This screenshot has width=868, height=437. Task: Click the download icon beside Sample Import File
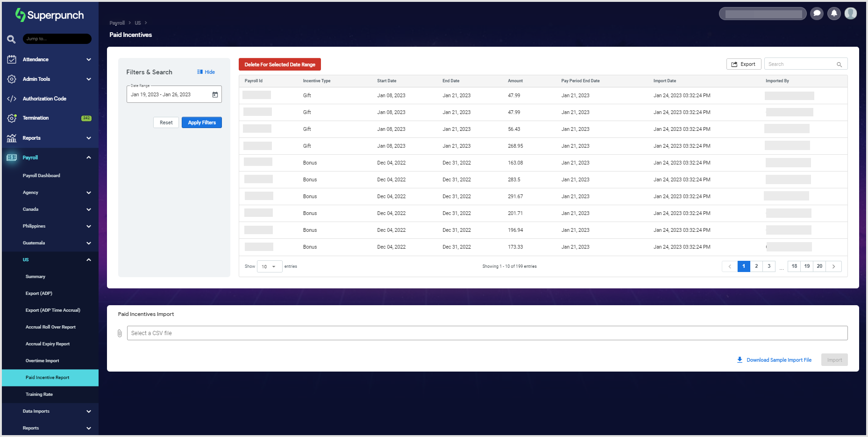click(x=740, y=359)
